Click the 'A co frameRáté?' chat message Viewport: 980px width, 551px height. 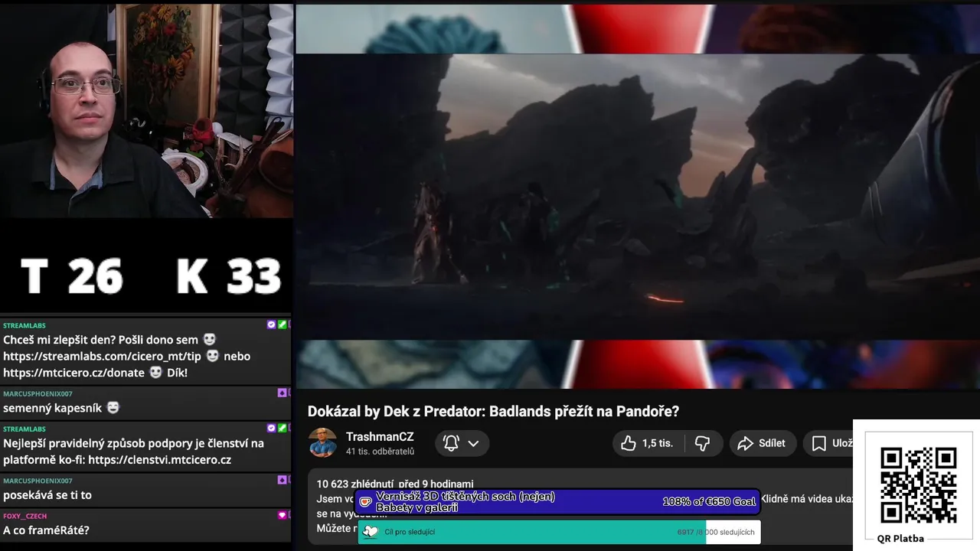46,530
